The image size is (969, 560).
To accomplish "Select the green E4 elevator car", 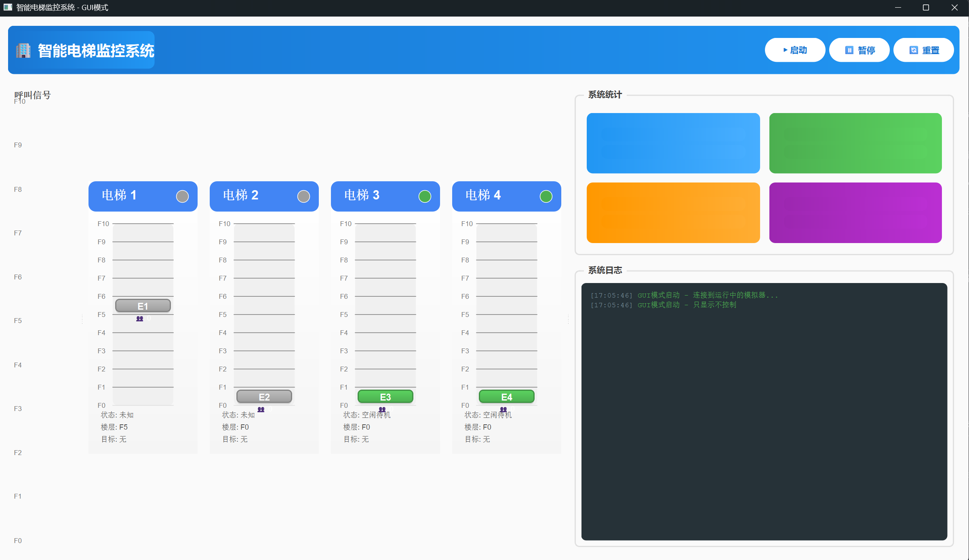I will point(506,397).
